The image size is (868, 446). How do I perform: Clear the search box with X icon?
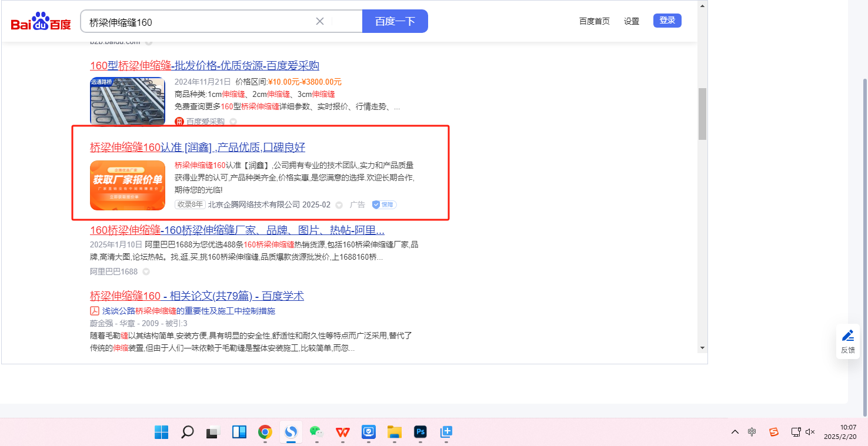[320, 21]
